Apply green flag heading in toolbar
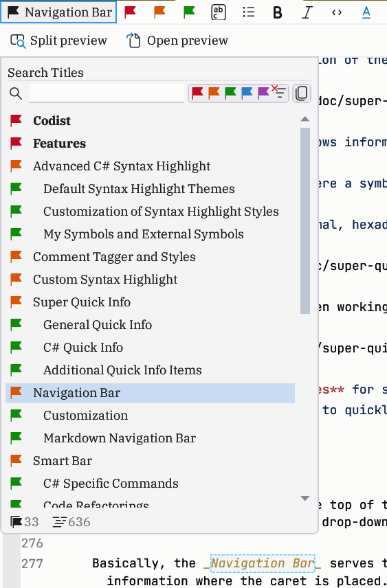The width and height of the screenshot is (387, 588). (x=189, y=12)
